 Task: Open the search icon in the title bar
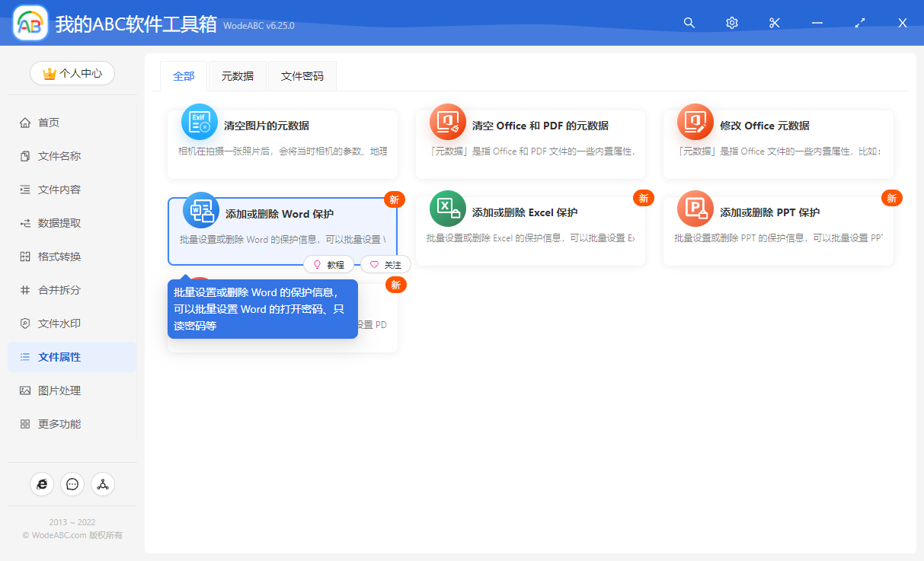coord(689,23)
